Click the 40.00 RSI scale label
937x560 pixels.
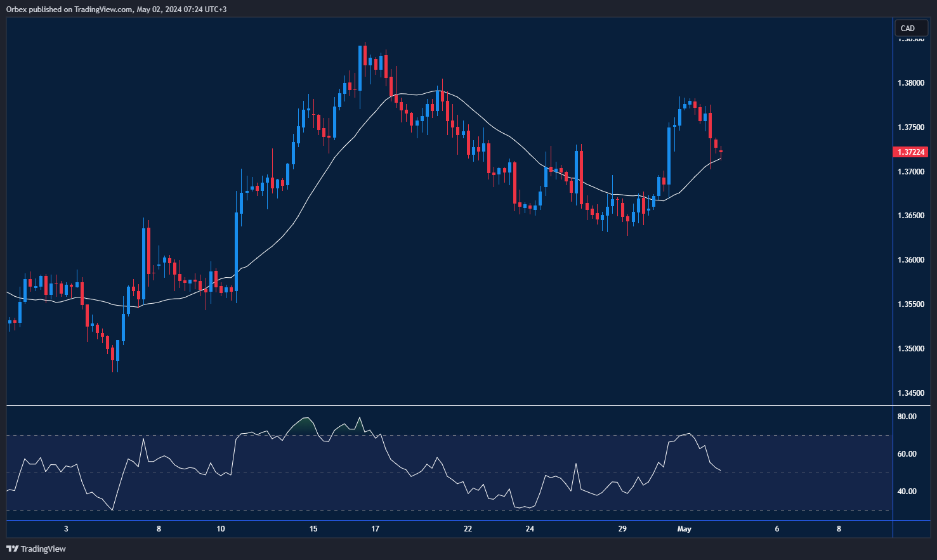pos(907,492)
